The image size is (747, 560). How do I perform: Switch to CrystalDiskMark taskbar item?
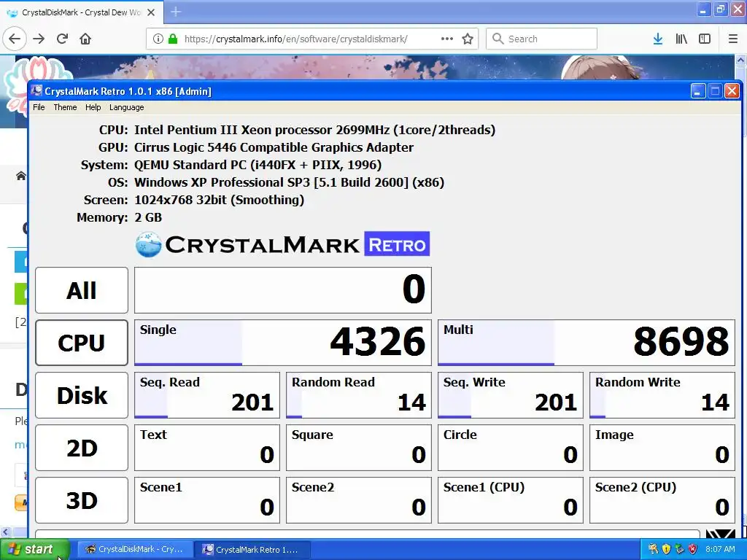[x=135, y=550]
